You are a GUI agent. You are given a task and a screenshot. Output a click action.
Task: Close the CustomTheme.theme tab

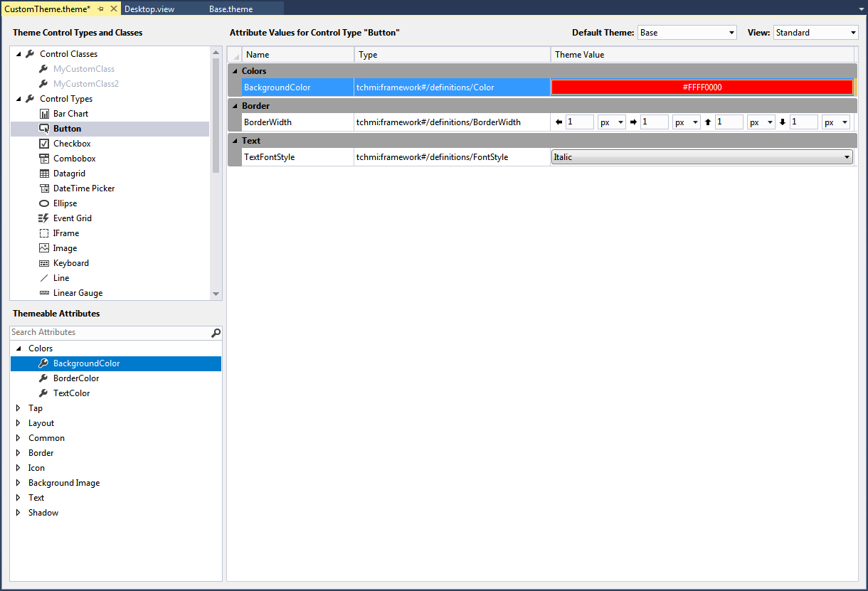point(114,9)
